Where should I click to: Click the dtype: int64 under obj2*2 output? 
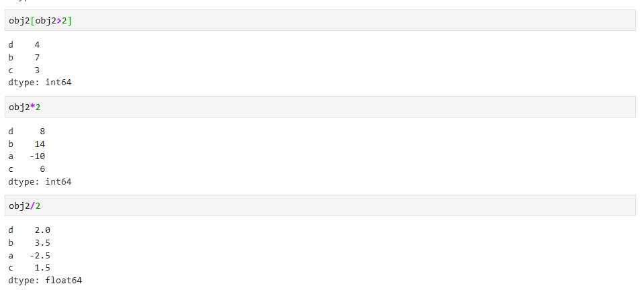[x=40, y=181]
